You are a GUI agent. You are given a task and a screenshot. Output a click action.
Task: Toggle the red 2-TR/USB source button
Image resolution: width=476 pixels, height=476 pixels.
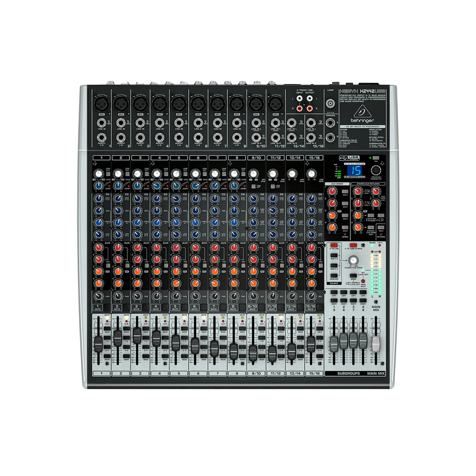(x=334, y=245)
